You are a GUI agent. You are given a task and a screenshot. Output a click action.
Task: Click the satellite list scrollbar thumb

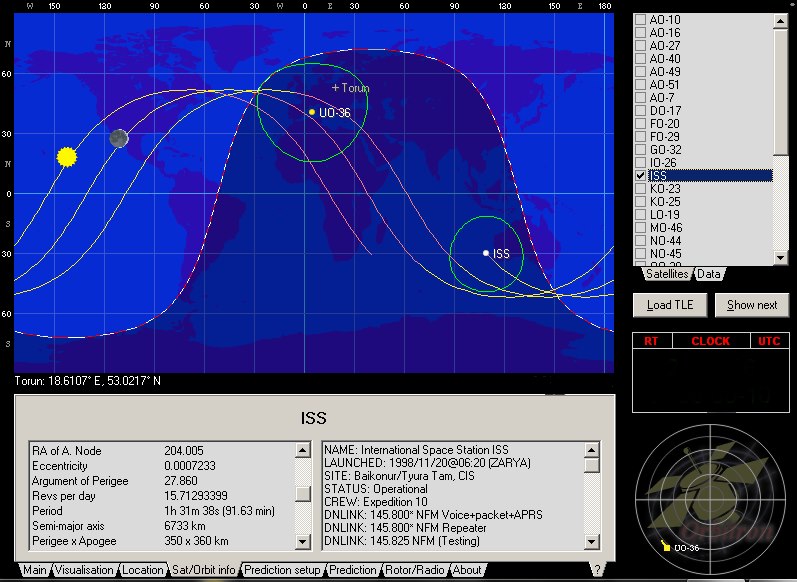(x=780, y=91)
